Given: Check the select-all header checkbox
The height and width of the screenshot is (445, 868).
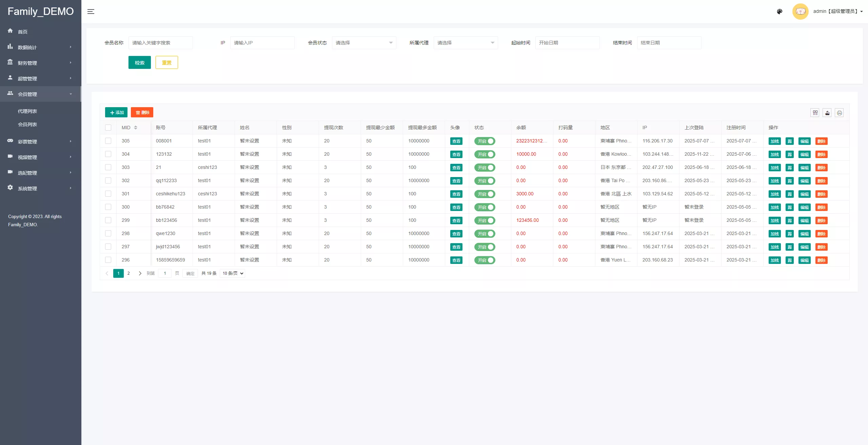Looking at the screenshot, I should (108, 128).
